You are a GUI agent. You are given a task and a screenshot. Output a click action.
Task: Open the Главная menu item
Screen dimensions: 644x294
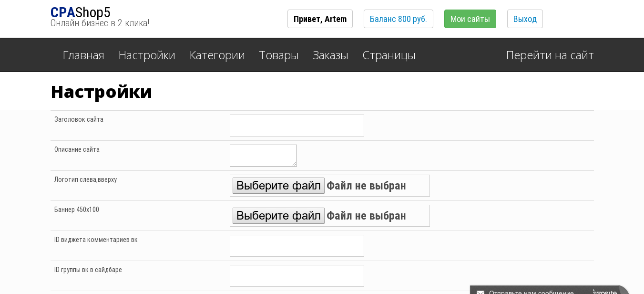coord(83,55)
